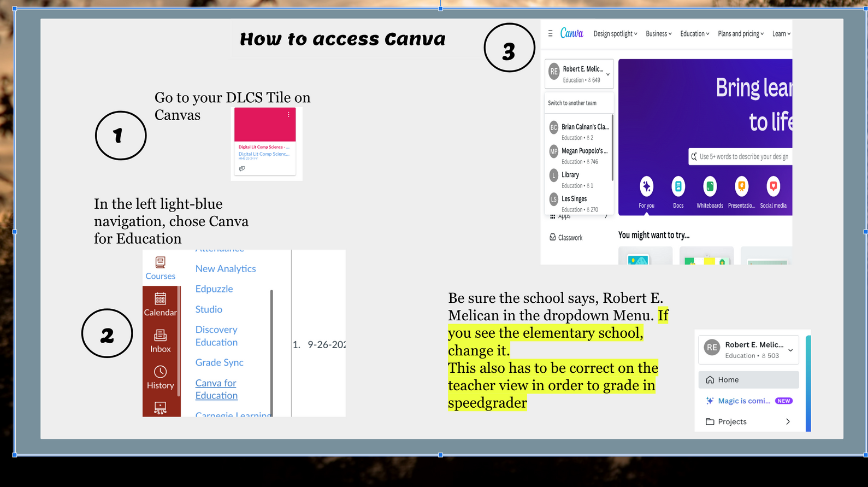Viewport: 868px width, 487px height.
Task: Open Canva for Education link
Action: 216,389
